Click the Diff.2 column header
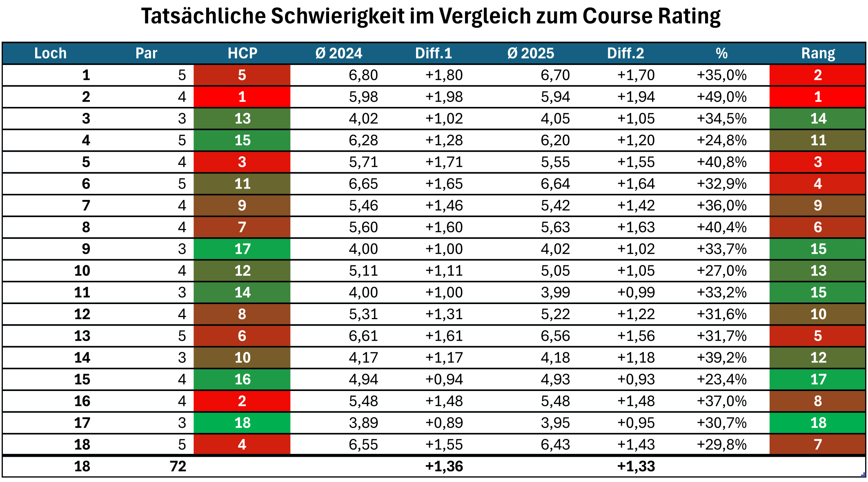 click(x=625, y=53)
